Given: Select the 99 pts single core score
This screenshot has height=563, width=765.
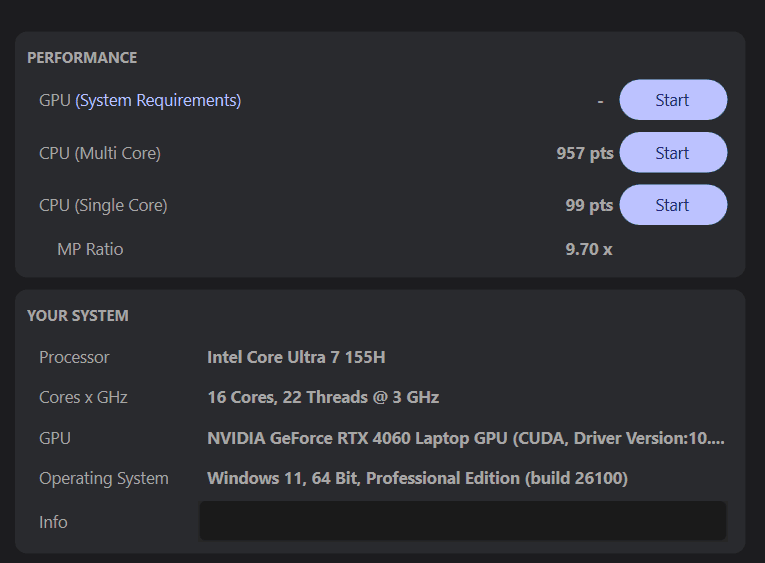Looking at the screenshot, I should click(589, 205).
